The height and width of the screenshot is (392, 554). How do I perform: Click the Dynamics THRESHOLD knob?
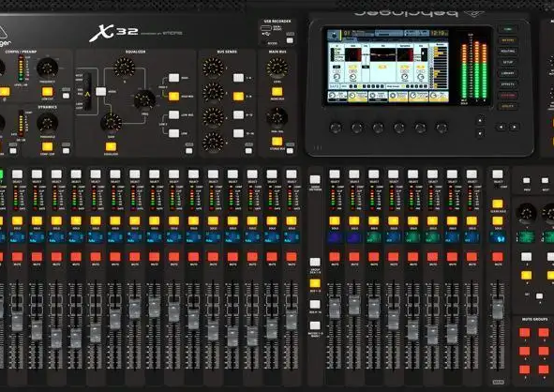coord(48,123)
